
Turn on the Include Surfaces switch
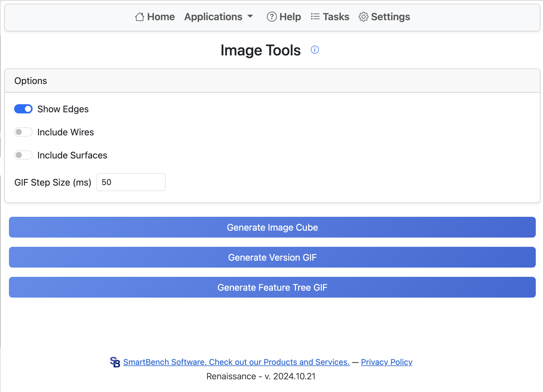23,155
